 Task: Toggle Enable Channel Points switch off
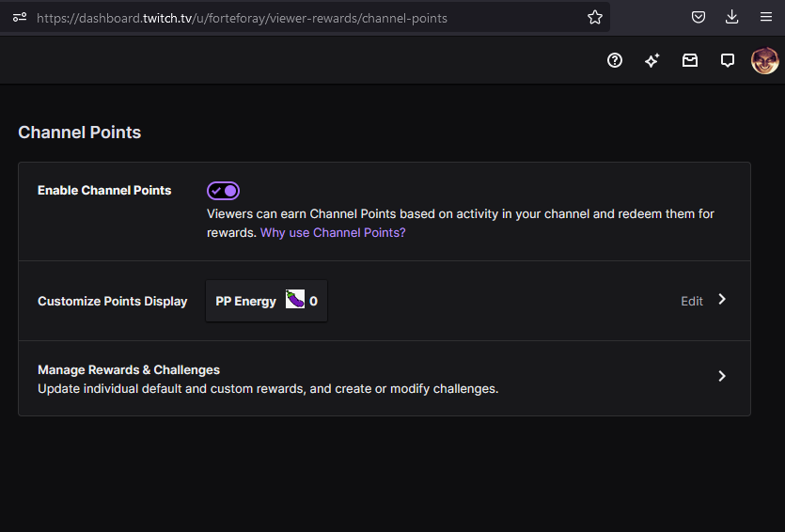pyautogui.click(x=224, y=191)
